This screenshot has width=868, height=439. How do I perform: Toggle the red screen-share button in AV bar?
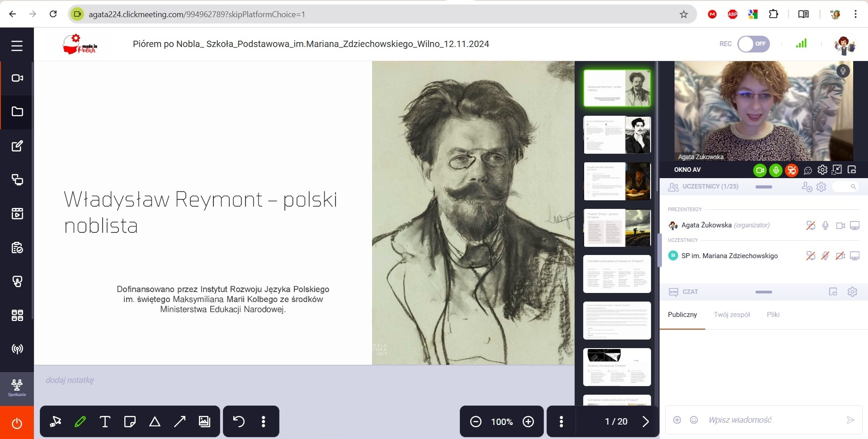click(792, 170)
